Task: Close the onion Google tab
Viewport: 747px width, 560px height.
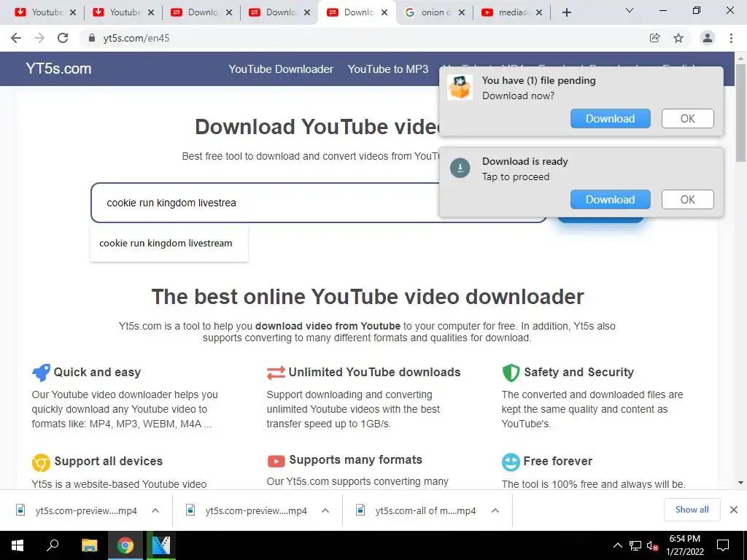Action: [462, 12]
